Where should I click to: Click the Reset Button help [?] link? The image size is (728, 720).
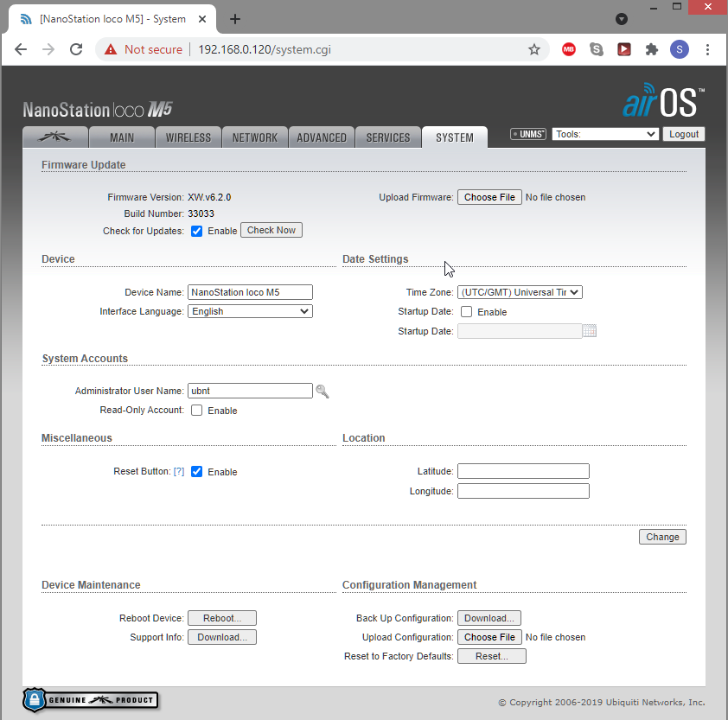179,471
